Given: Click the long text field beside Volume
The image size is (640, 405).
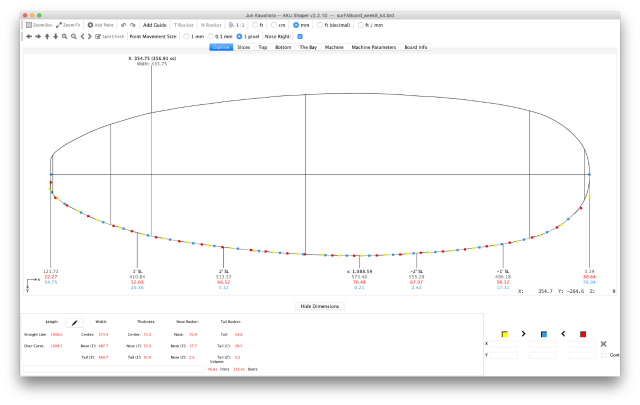Looking at the screenshot, I should click(114, 369).
